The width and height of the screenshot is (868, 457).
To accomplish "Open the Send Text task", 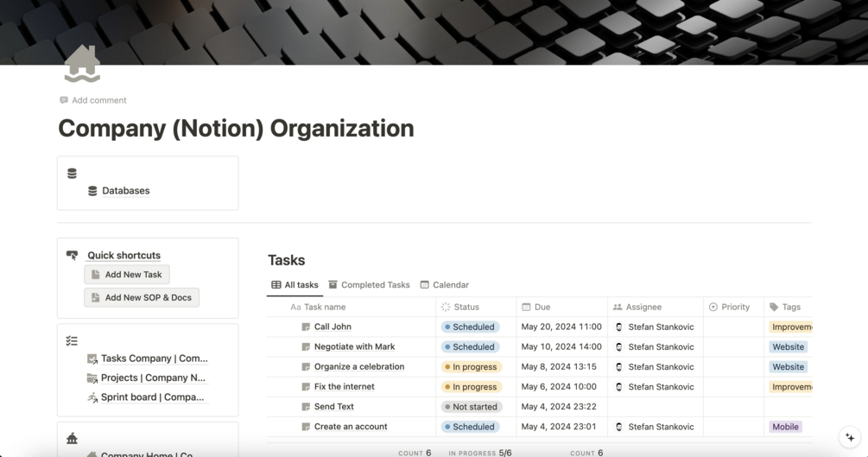I will [x=333, y=407].
